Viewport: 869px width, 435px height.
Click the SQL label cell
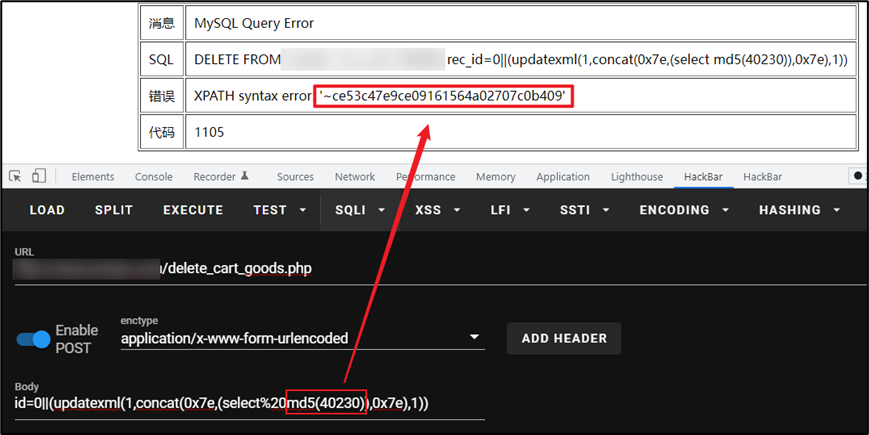tap(161, 59)
